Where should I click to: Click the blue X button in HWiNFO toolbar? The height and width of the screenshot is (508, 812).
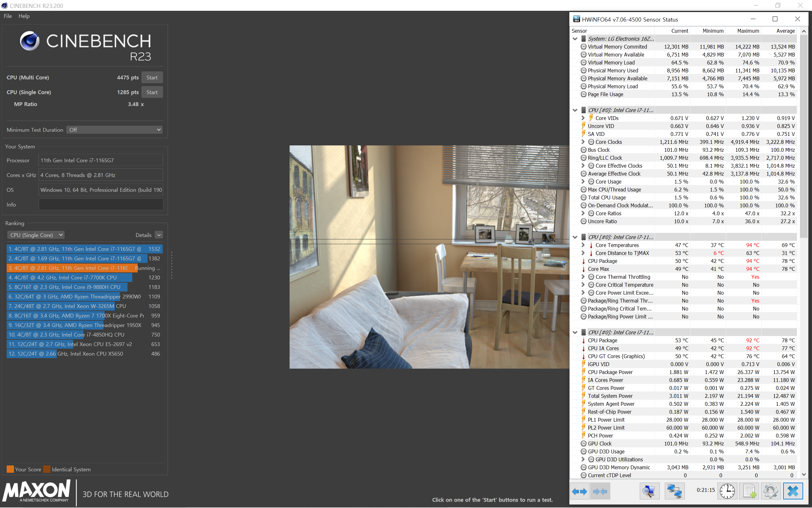pos(793,491)
